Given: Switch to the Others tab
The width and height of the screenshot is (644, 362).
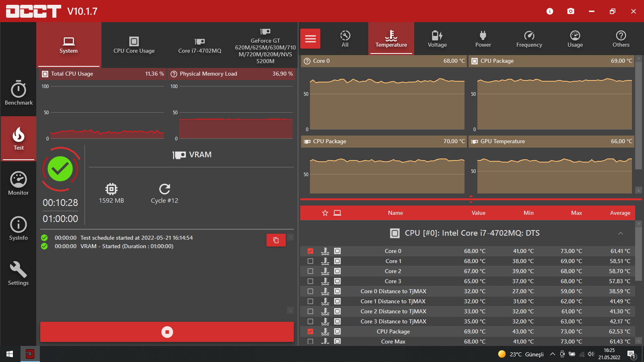Looking at the screenshot, I should [621, 39].
